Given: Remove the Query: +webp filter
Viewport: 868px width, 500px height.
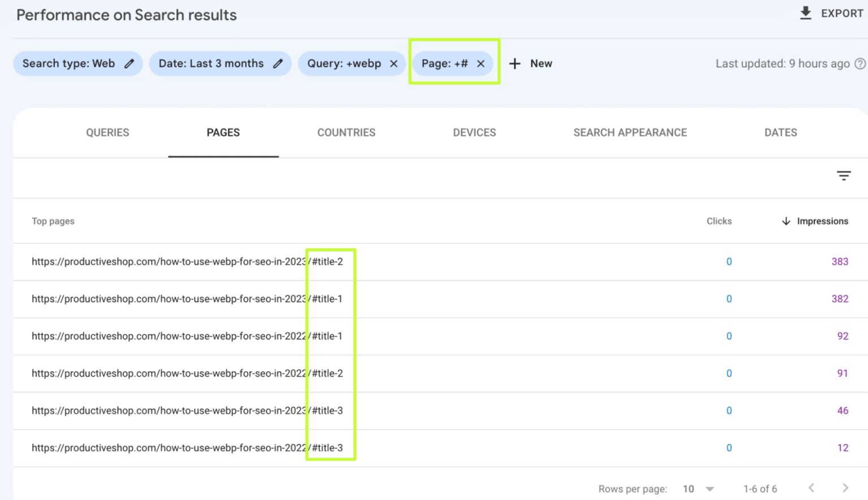Looking at the screenshot, I should [x=394, y=63].
